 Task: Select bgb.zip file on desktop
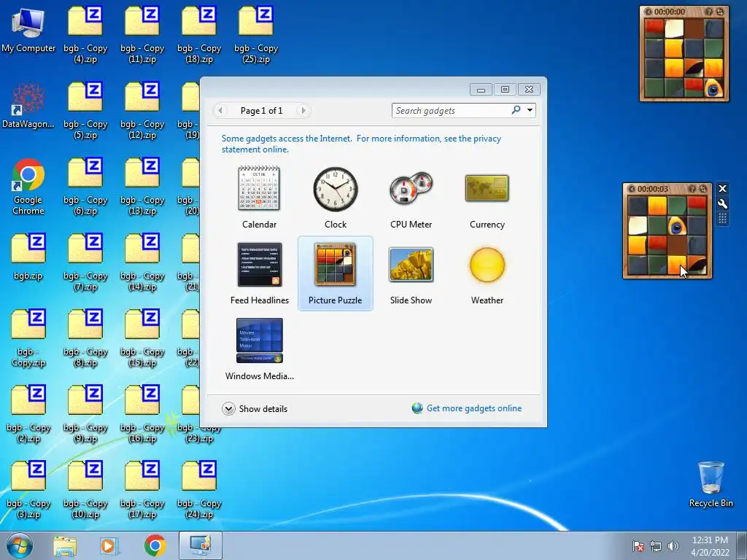28,257
